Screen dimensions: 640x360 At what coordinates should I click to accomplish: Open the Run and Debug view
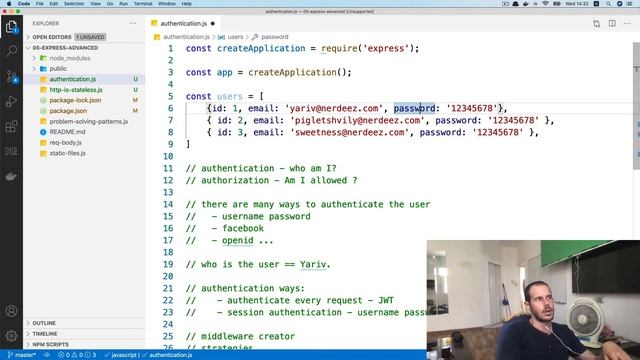(x=11, y=101)
